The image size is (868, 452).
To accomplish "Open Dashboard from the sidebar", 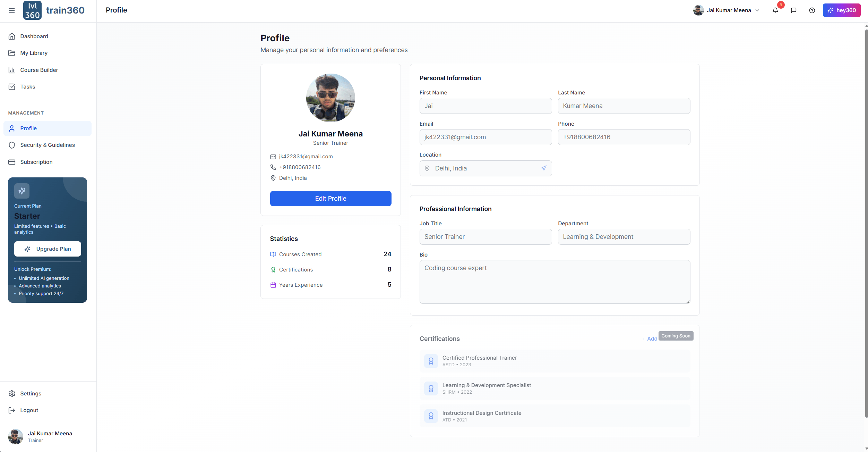I will [x=34, y=36].
